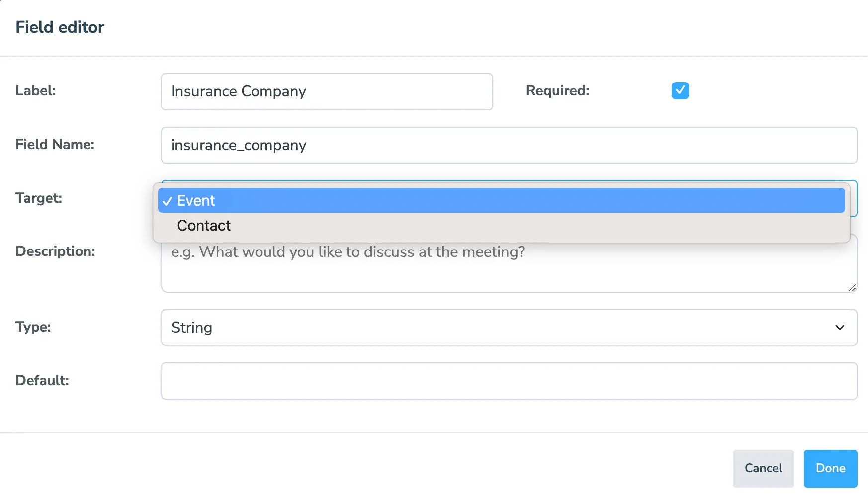
Task: Click the String type value
Action: pyautogui.click(x=191, y=328)
